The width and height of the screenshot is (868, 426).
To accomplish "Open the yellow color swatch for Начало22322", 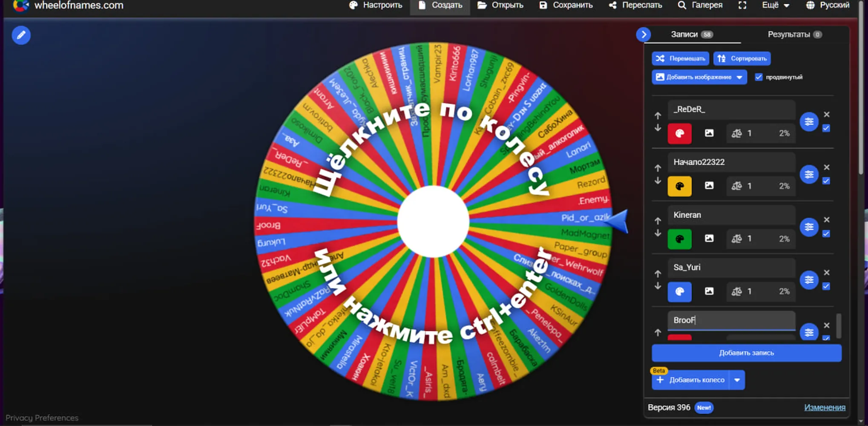I will point(679,186).
